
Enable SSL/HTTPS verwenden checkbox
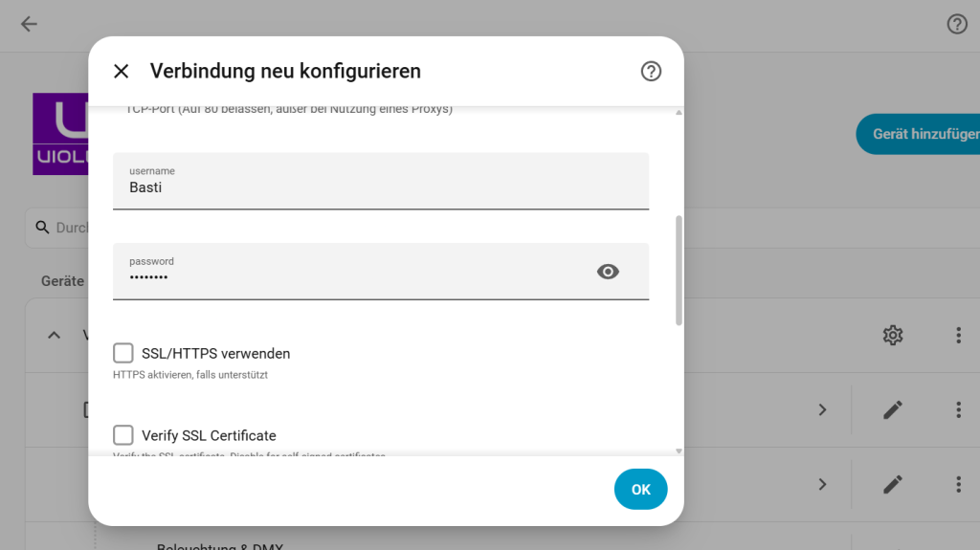123,353
